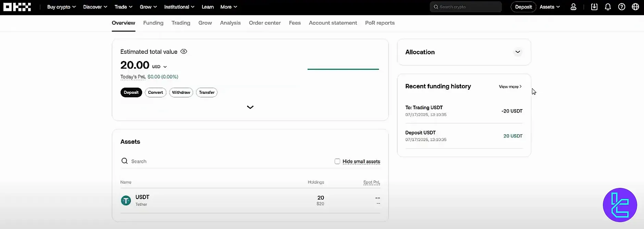The image size is (644, 229).
Task: Click the Withdraw button
Action: tap(181, 92)
